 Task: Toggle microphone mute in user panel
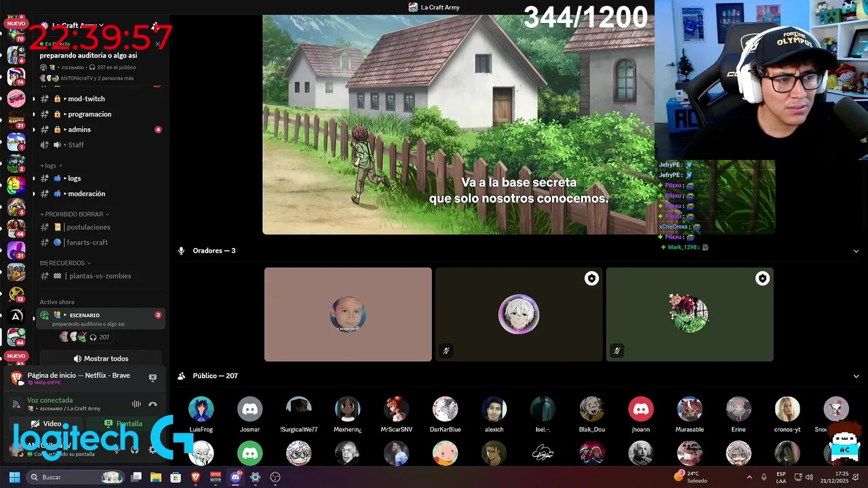[117, 449]
